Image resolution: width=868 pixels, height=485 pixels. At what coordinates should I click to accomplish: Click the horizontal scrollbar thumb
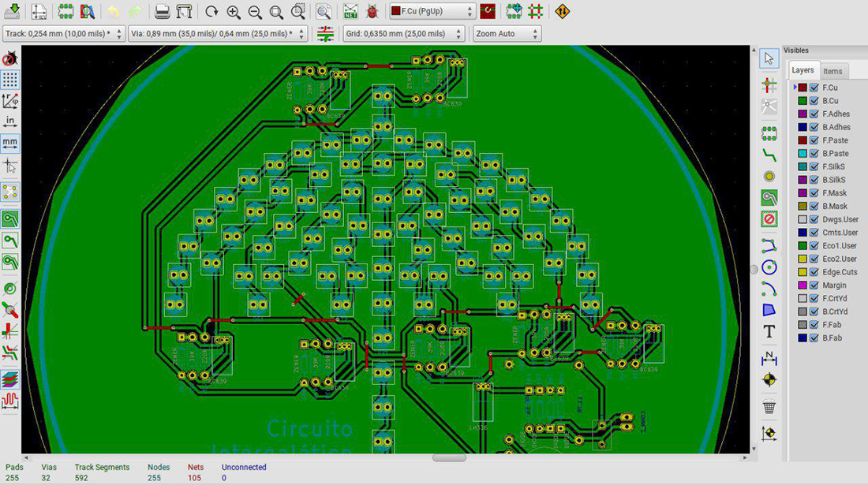(449, 458)
